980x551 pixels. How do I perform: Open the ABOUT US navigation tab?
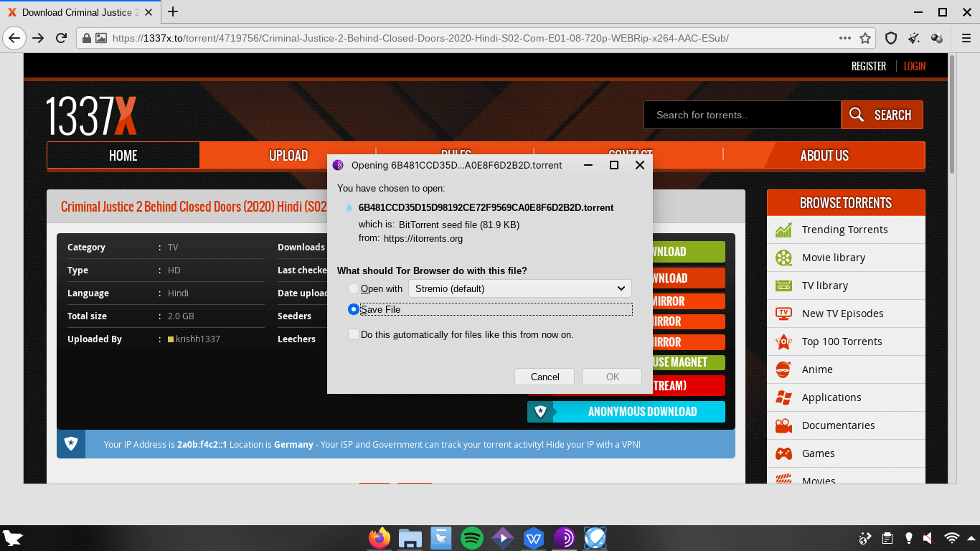(824, 156)
